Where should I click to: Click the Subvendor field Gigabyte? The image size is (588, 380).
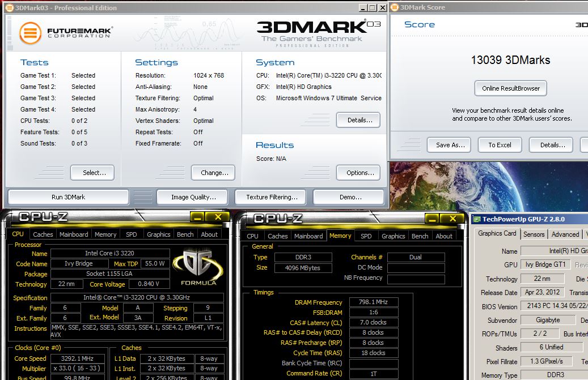548,320
